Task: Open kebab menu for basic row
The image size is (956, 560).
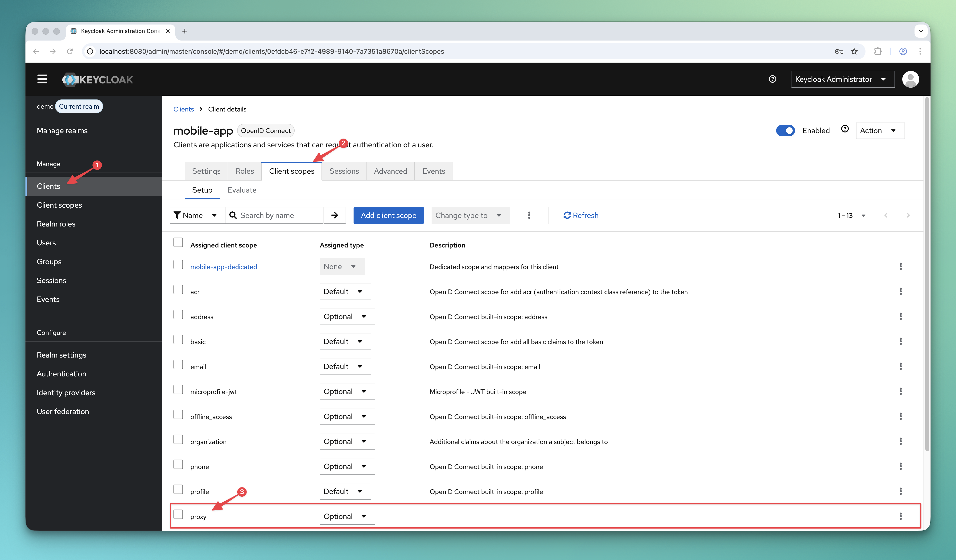Action: tap(901, 342)
